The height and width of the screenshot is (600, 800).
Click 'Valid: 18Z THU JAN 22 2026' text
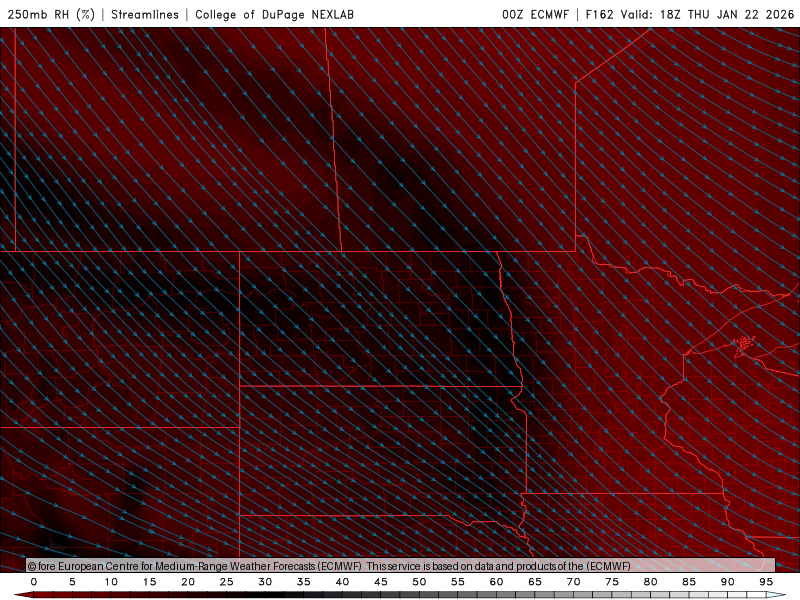point(707,14)
